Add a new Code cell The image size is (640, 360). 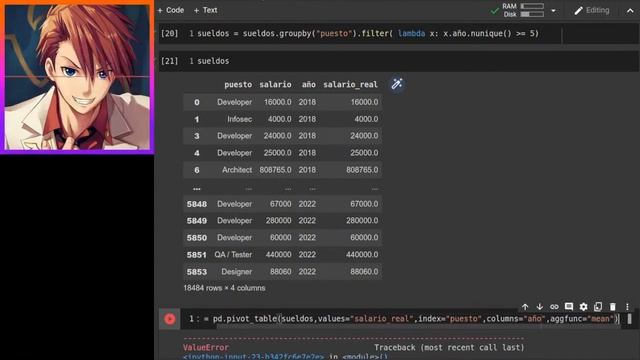pyautogui.click(x=171, y=10)
